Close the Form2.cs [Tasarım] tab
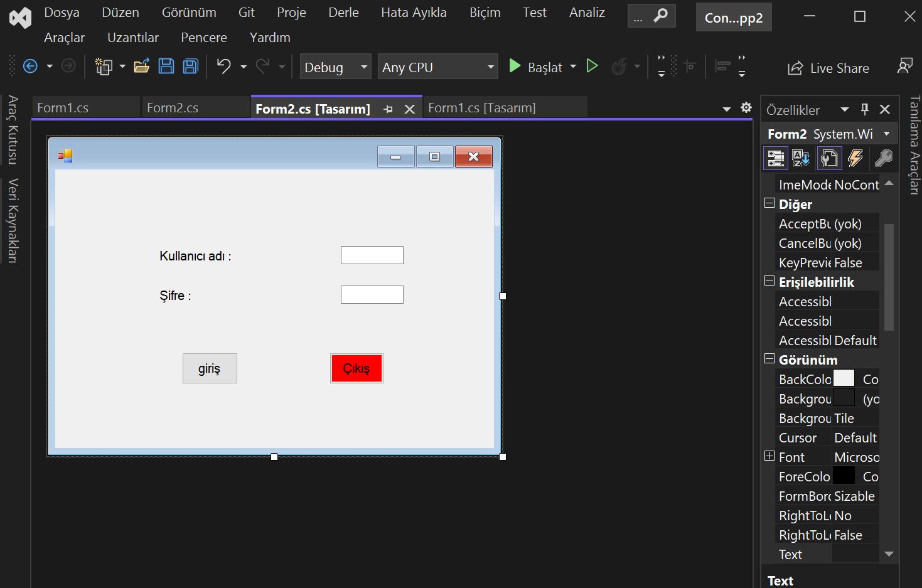Viewport: 922px width, 588px height. tap(410, 109)
